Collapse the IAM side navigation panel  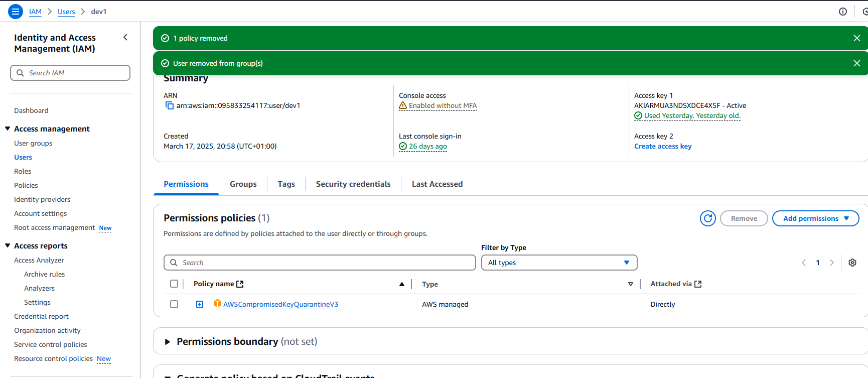pos(125,37)
